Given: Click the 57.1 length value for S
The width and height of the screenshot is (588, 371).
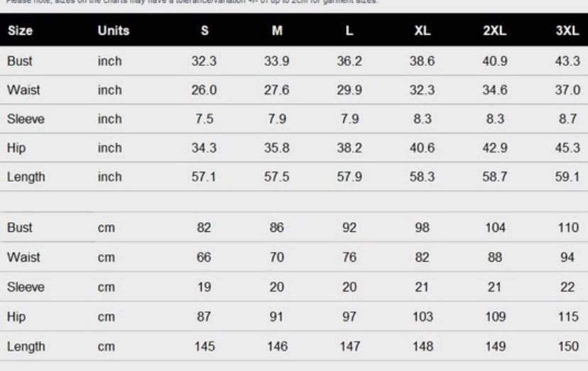Looking at the screenshot, I should tap(204, 178).
